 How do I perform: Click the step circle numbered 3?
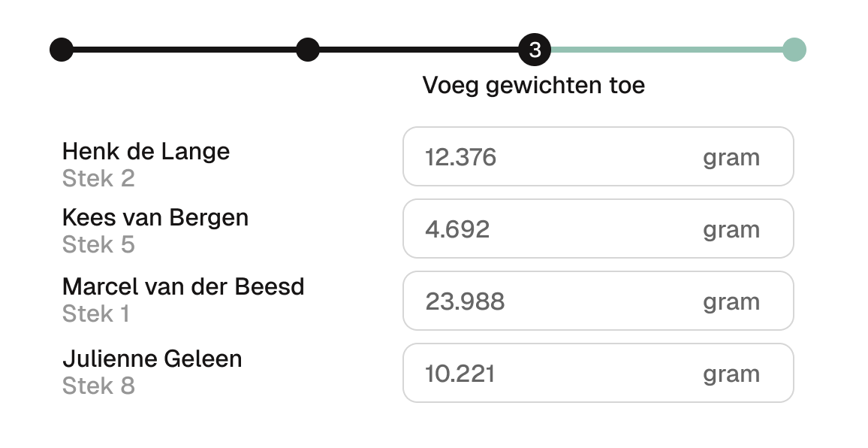[x=535, y=50]
